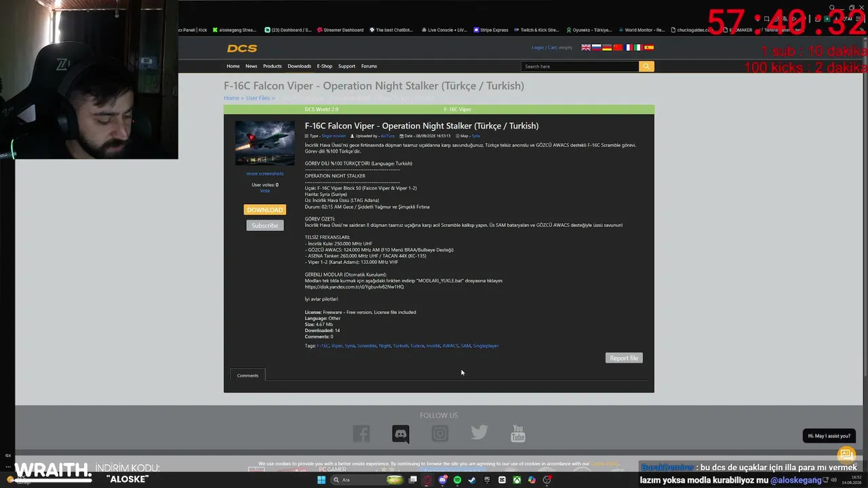Open the Xbox app from the taskbar
868x488 pixels.
click(x=517, y=480)
